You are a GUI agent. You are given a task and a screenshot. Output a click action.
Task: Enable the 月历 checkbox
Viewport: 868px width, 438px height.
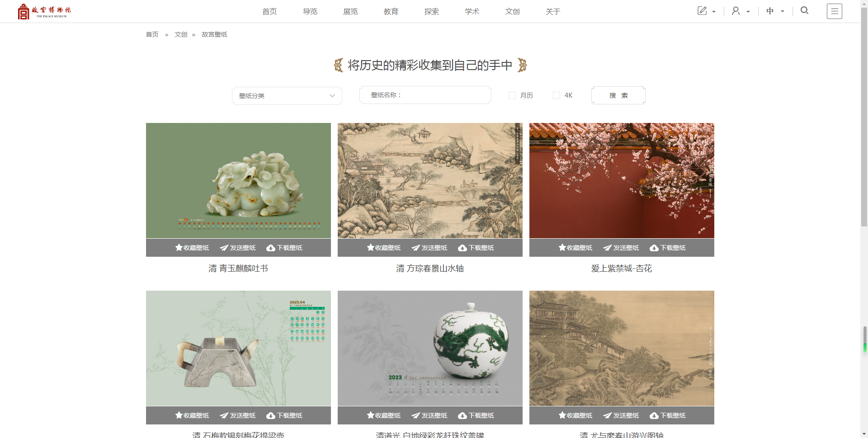512,95
